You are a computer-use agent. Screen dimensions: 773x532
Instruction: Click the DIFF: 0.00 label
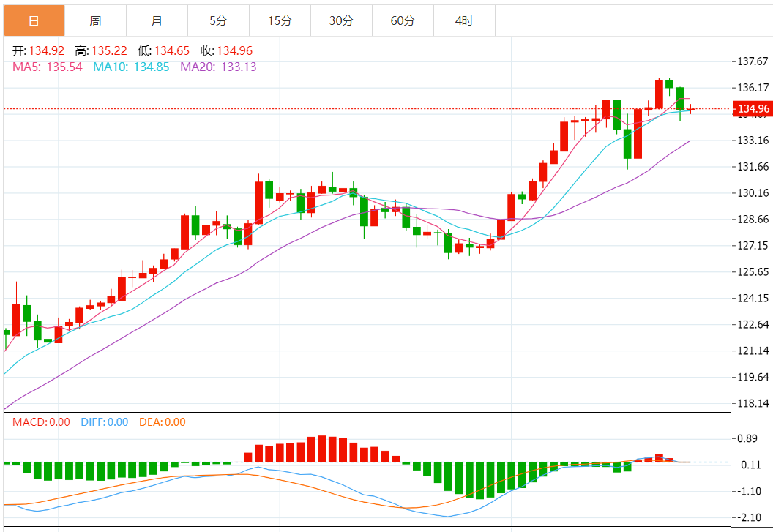pos(105,422)
